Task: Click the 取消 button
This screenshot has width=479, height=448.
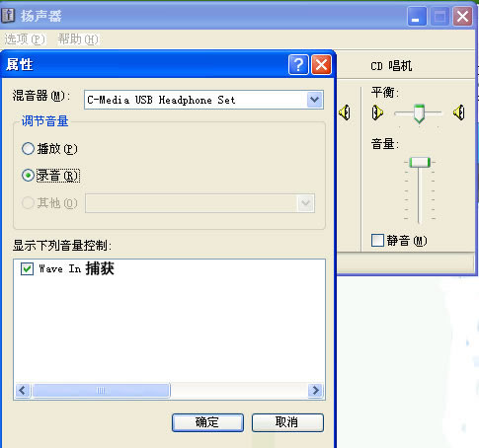Action: (287, 422)
